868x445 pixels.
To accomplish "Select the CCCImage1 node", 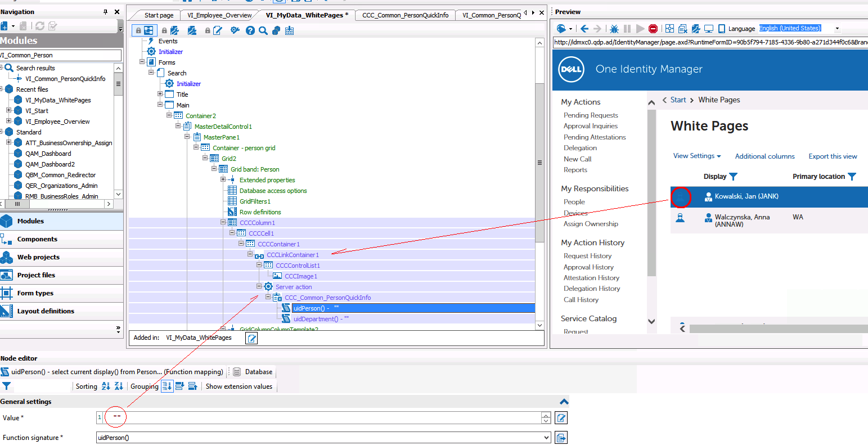I will [300, 276].
